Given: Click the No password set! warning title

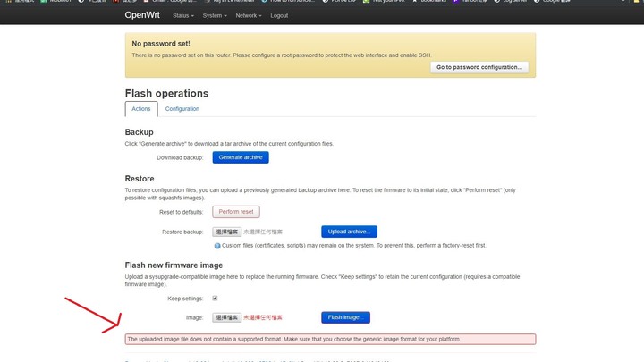Looking at the screenshot, I should click(x=161, y=44).
